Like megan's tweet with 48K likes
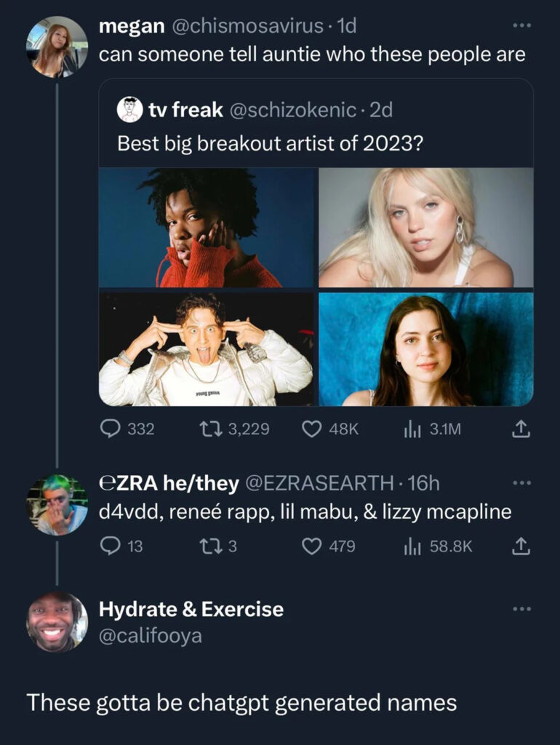560x745 pixels. [x=312, y=429]
